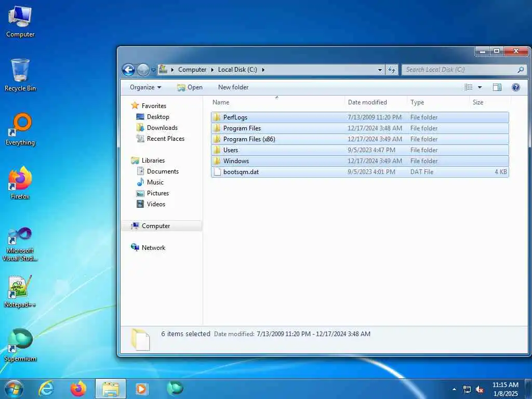This screenshot has width=532, height=399.
Task: Select the Microsoft Visual Studio desktop shortcut
Action: click(20, 244)
